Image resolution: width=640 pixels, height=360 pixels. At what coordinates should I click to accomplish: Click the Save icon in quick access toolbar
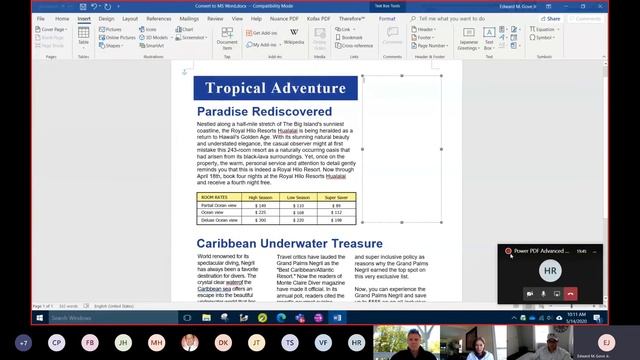click(83, 7)
